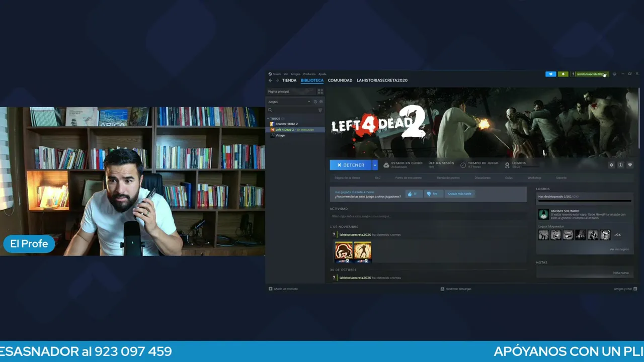
Task: Open the LAHISTORIASECRETA2020 profile tab
Action: tap(382, 80)
